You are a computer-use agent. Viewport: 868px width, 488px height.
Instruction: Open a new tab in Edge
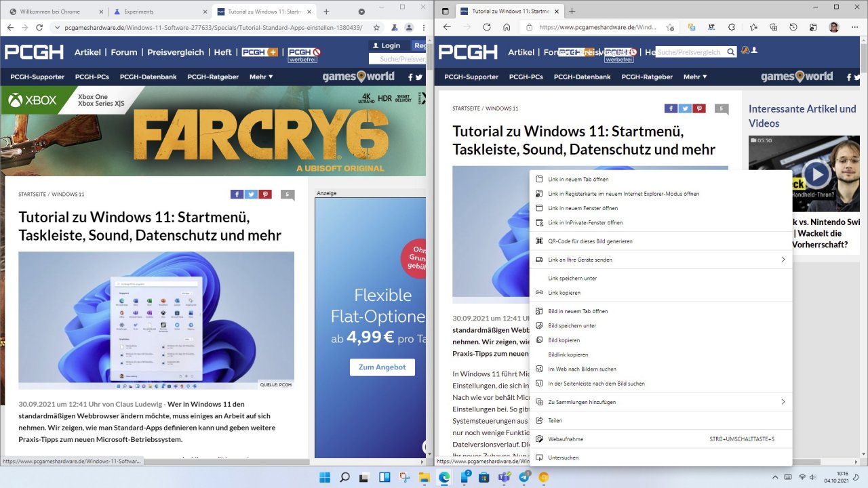click(572, 12)
